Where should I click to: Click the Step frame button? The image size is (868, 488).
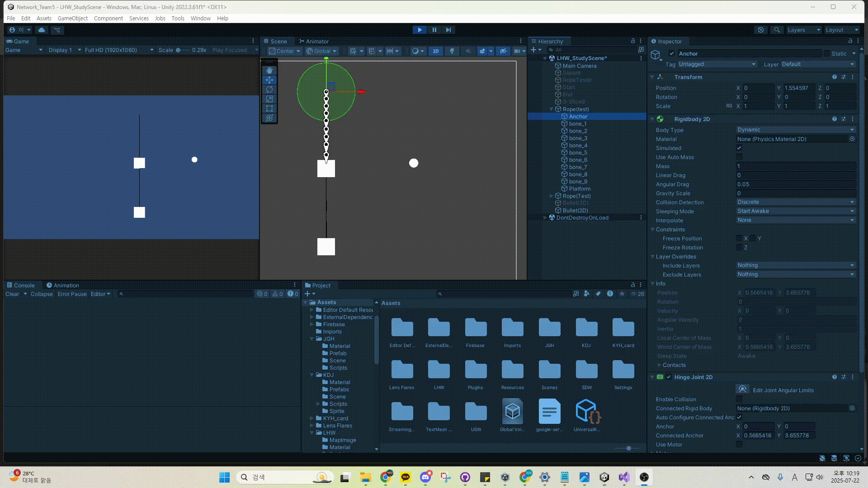pyautogui.click(x=448, y=30)
